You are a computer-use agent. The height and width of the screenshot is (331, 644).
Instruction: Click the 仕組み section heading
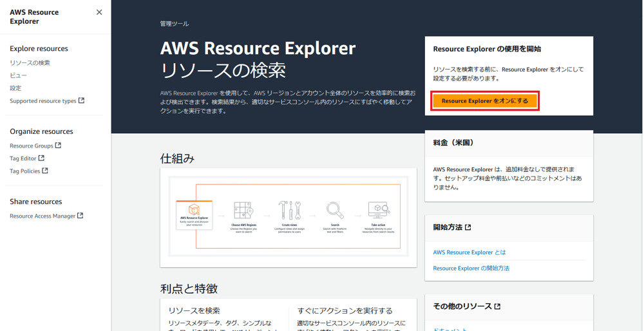click(178, 158)
